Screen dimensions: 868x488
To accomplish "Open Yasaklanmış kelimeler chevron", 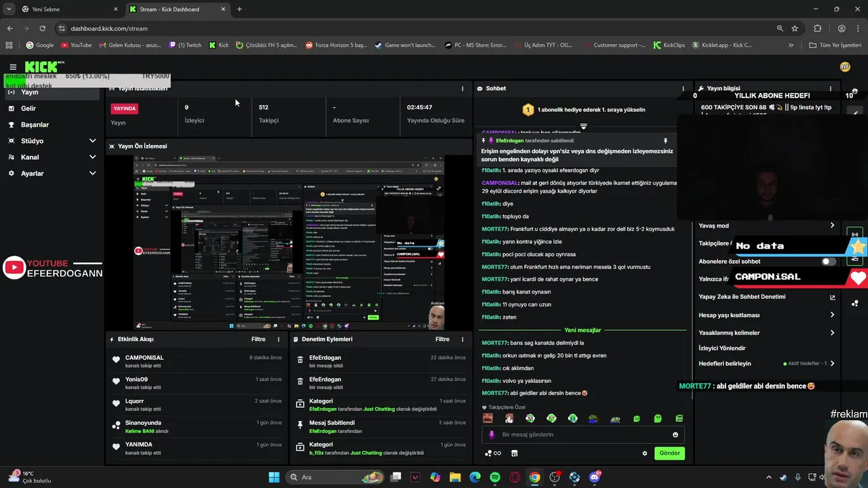I will (x=832, y=333).
